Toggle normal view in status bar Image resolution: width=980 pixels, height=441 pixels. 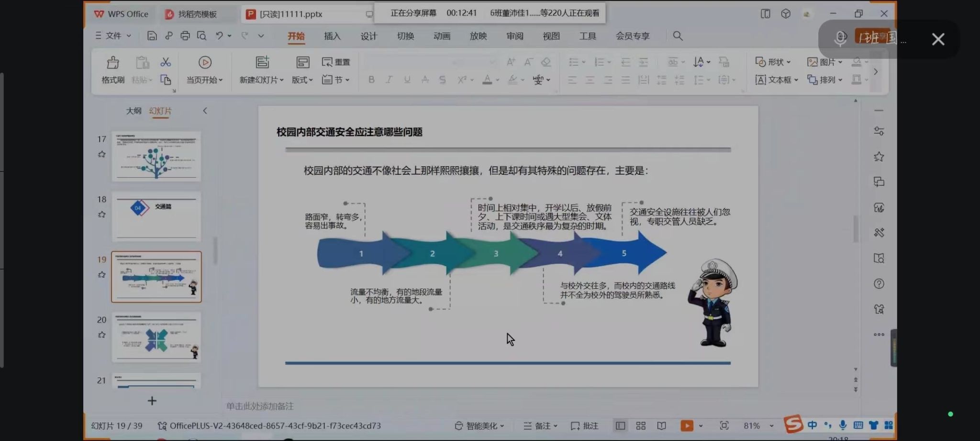pos(620,426)
